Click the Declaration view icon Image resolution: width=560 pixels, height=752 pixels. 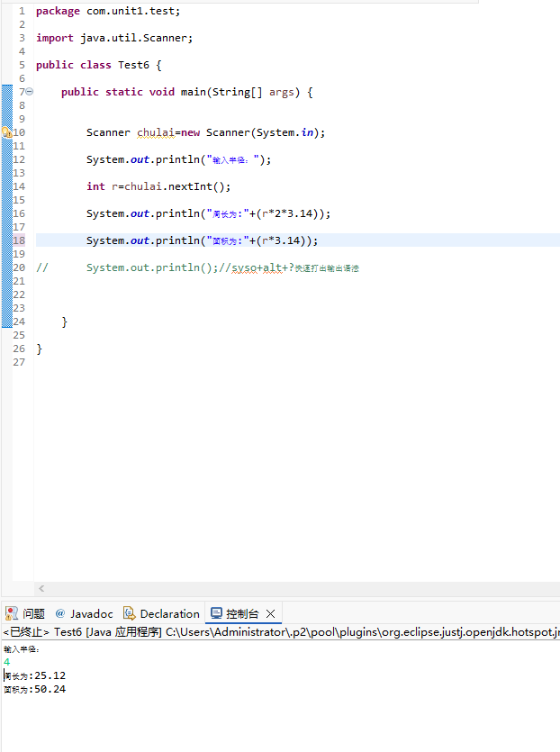pyautogui.click(x=130, y=613)
